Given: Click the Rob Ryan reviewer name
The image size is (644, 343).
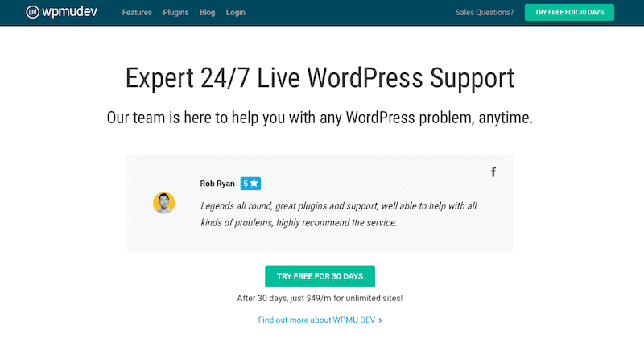Looking at the screenshot, I should tap(217, 184).
